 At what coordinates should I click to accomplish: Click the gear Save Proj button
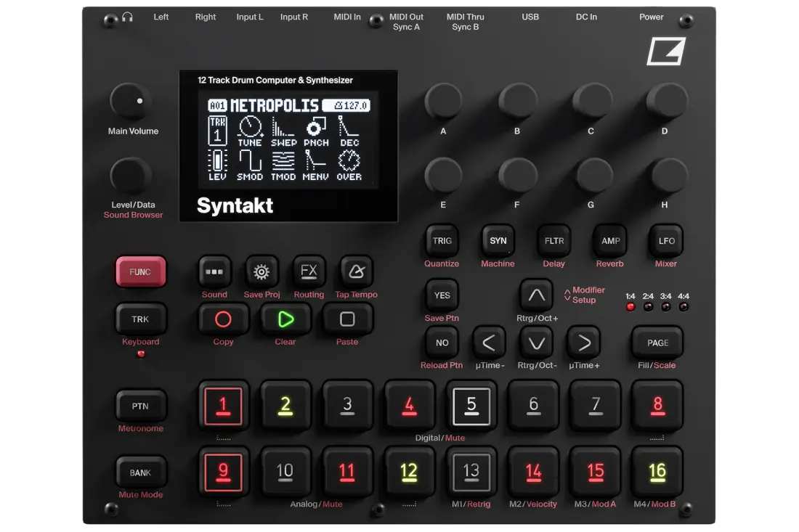coord(261,272)
